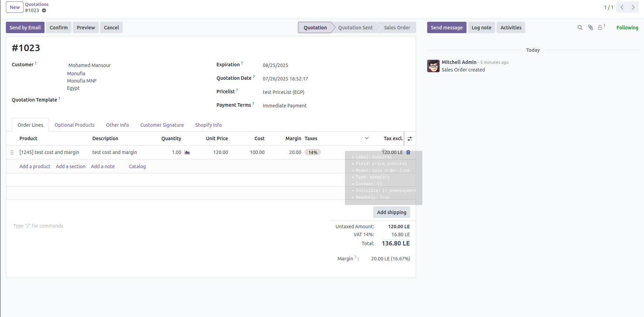Image resolution: width=644 pixels, height=317 pixels.
Task: Open customer Preview
Action: click(86, 28)
